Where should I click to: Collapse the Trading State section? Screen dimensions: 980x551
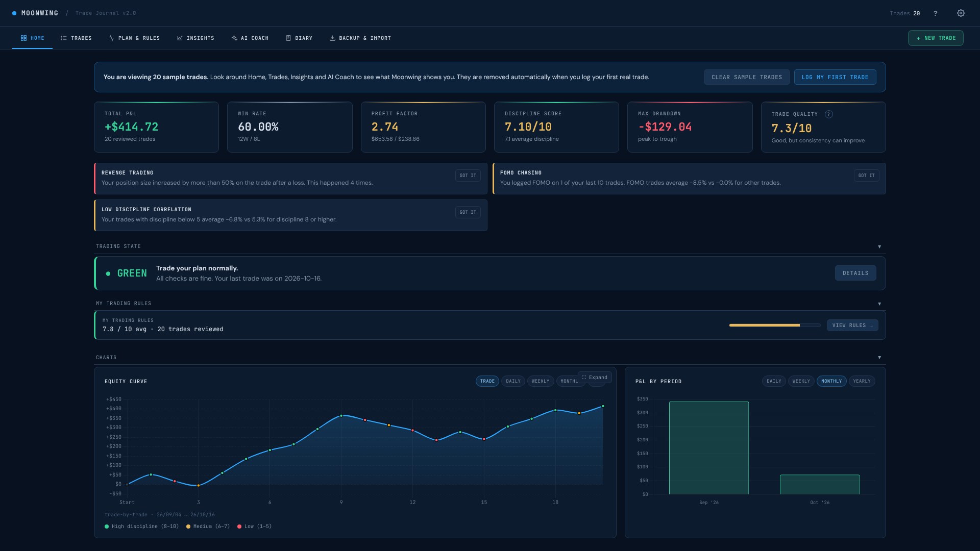click(x=879, y=247)
